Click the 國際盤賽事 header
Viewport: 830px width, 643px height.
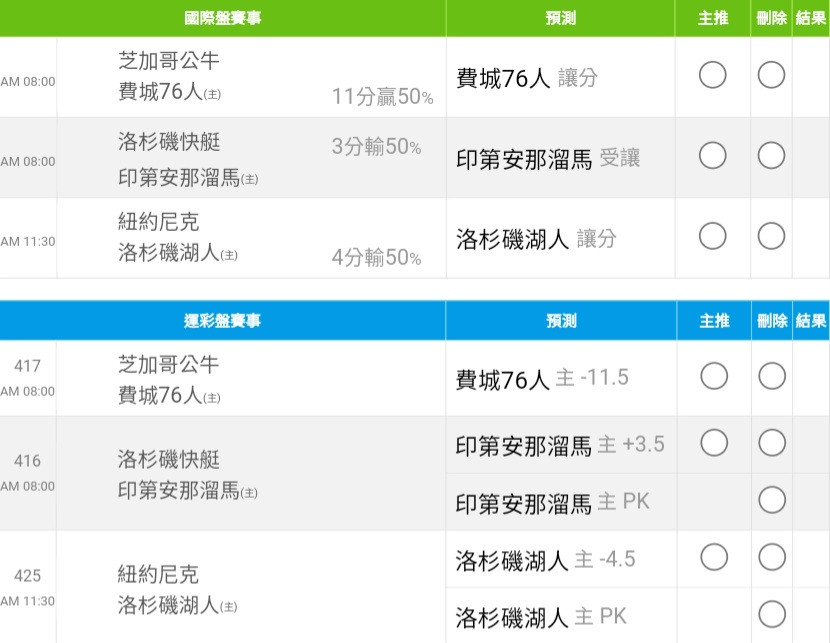[222, 18]
